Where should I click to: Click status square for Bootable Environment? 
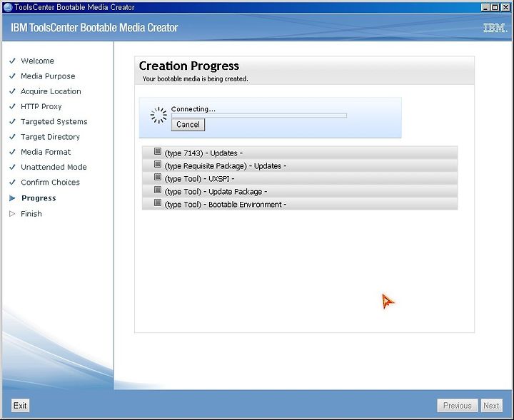pyautogui.click(x=158, y=203)
